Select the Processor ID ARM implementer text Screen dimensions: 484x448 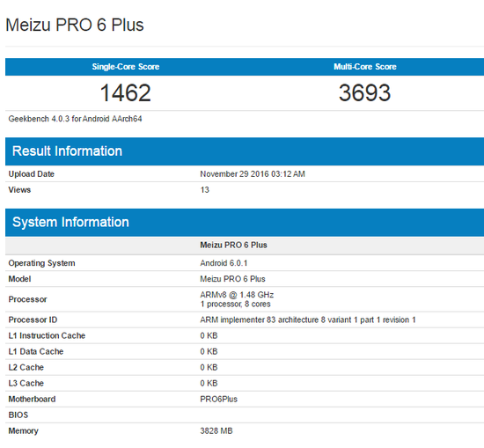tap(308, 319)
